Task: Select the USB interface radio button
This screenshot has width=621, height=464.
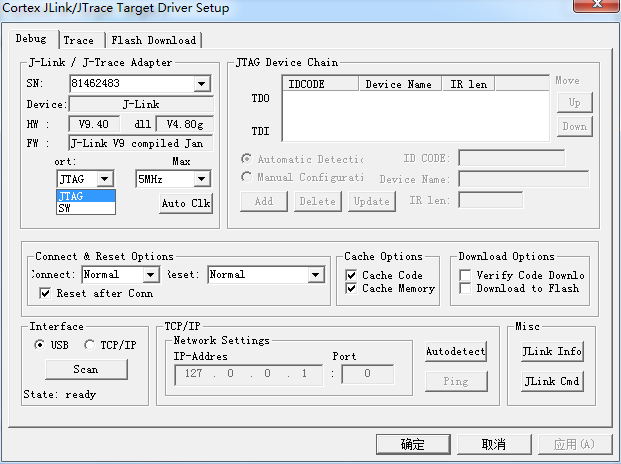Action: [39, 345]
